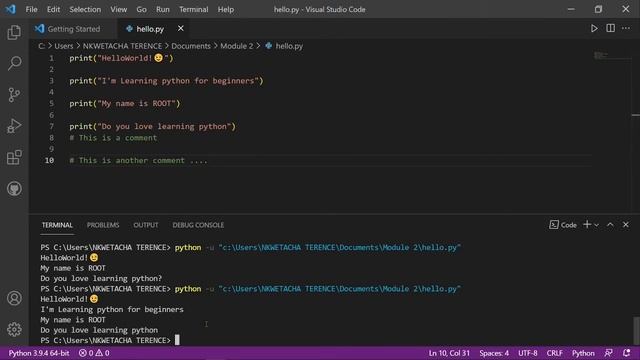Viewport: 640px width, 360px height.
Task: Click the errors and warnings count in the status bar
Action: (x=94, y=353)
